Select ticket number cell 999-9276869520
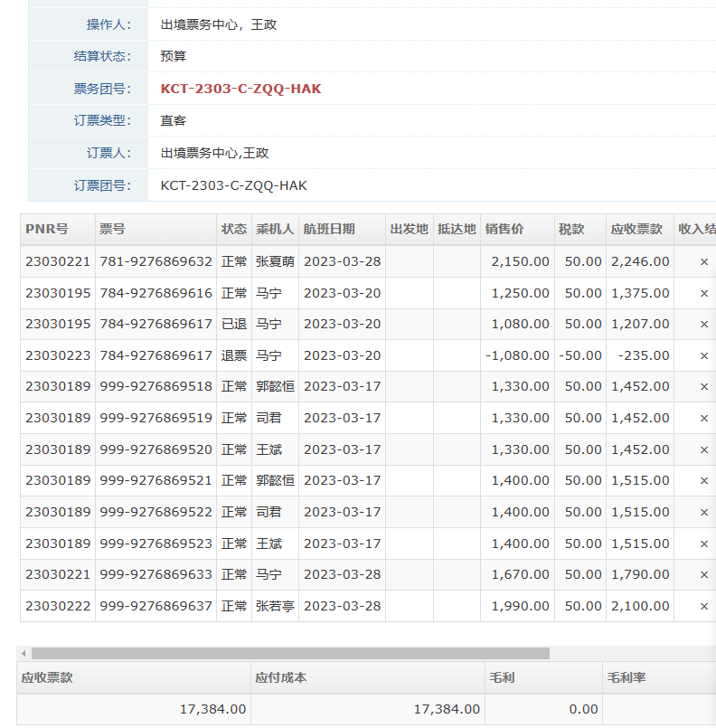 [155, 449]
